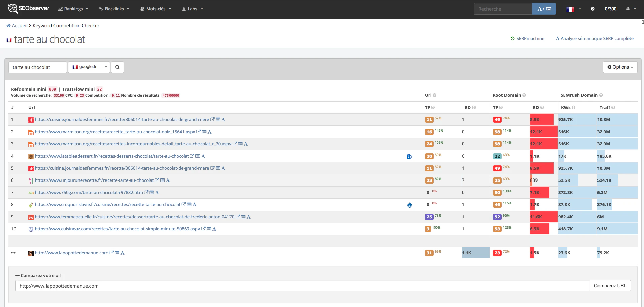This screenshot has width=644, height=307.
Task: Click the SERP preview icon for 750g.com row
Action: pos(152,192)
